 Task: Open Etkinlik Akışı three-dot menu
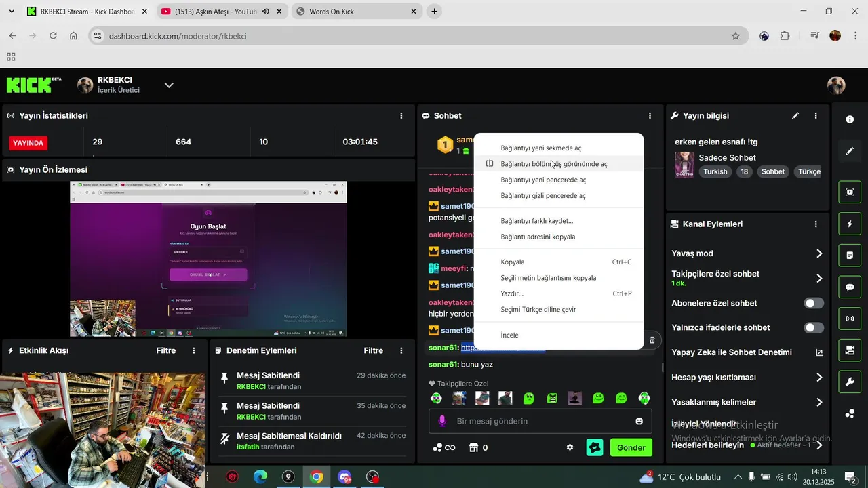[x=194, y=350]
